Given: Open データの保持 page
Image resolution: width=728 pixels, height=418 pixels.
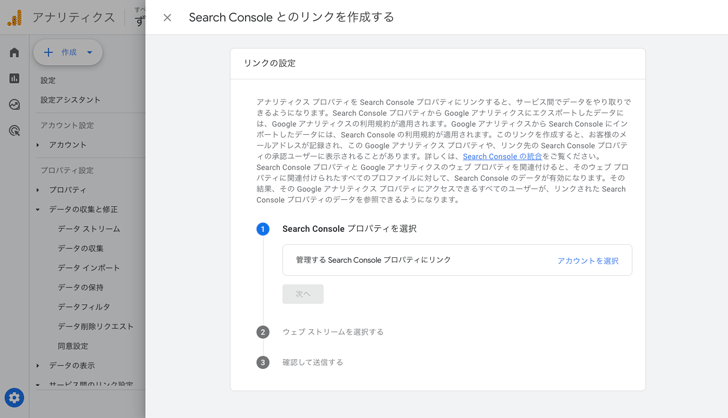Looking at the screenshot, I should coord(80,287).
